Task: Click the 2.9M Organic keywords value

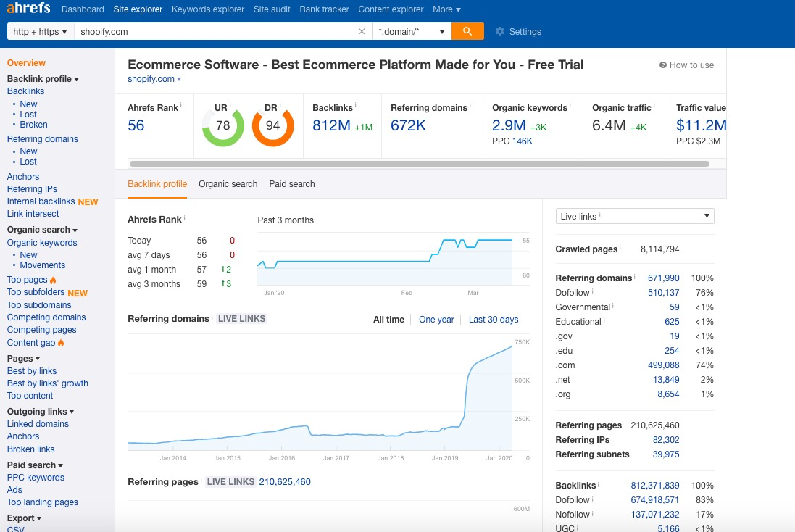Action: pos(509,125)
